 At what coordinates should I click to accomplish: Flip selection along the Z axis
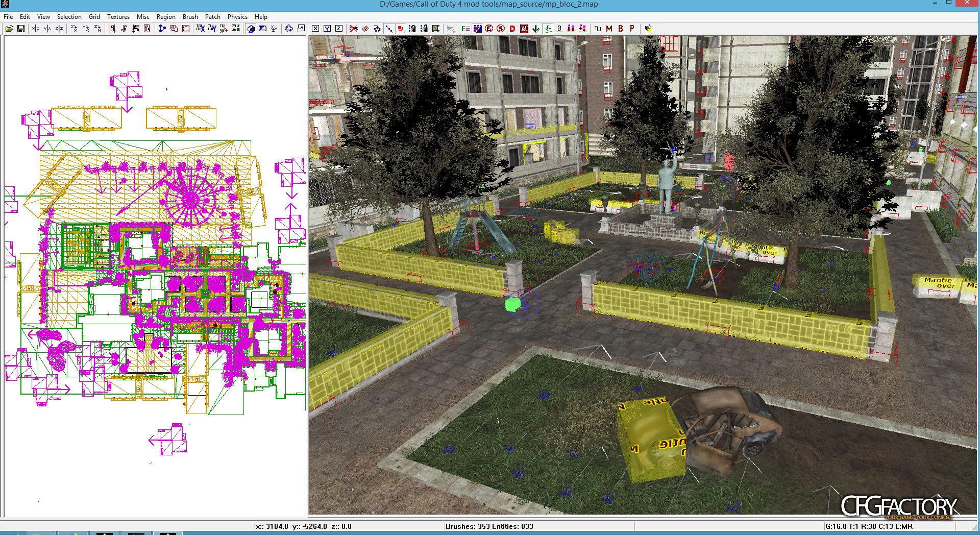tap(59, 29)
